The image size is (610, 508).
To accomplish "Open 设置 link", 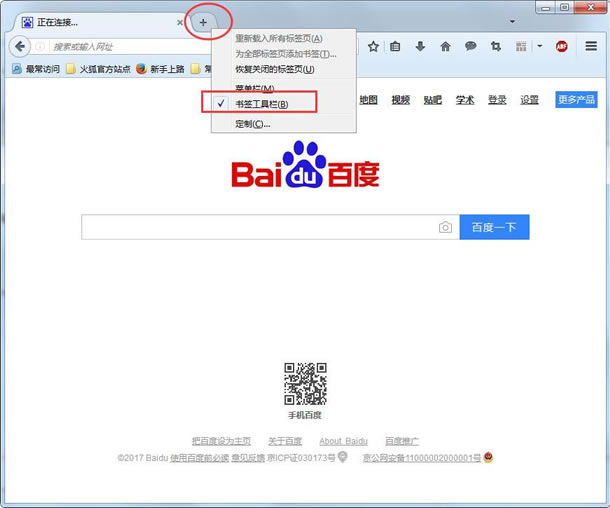I will coord(529,100).
